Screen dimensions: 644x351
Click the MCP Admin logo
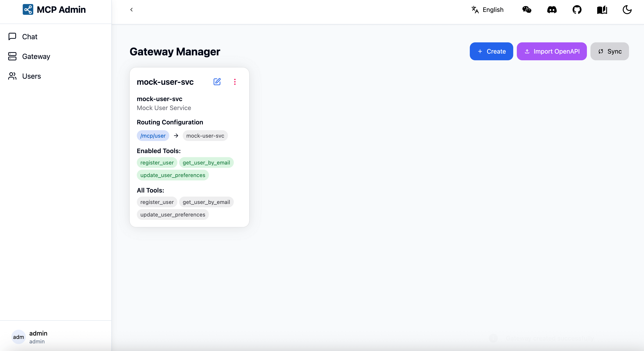point(54,9)
